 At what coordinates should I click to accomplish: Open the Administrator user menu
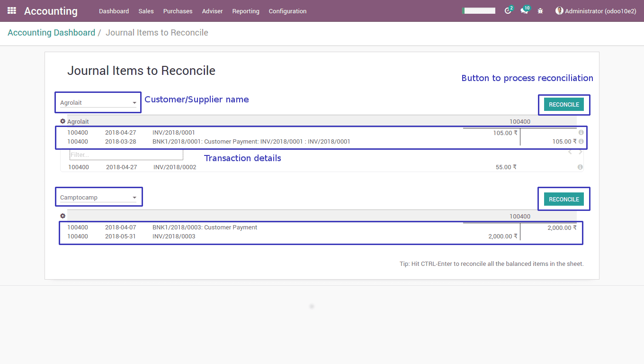[596, 11]
